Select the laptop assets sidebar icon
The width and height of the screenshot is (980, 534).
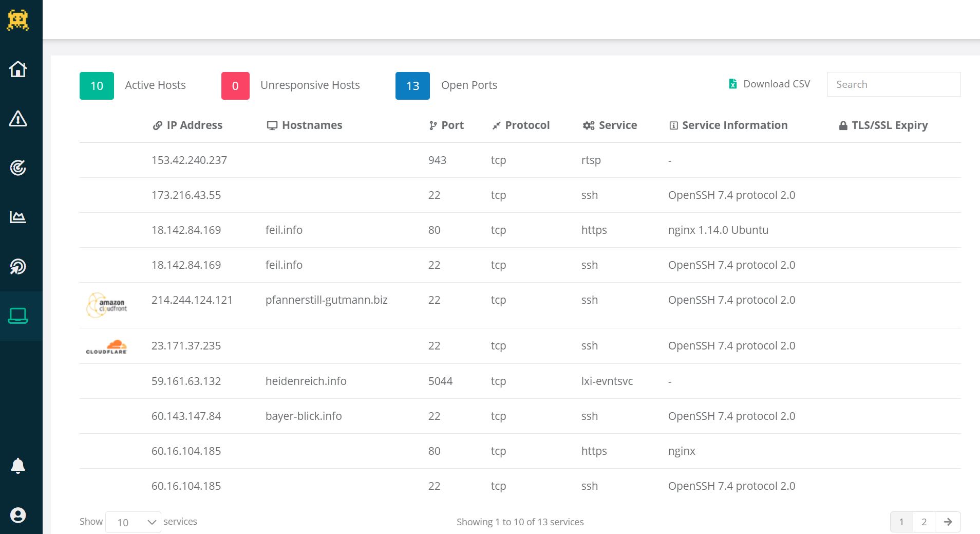coord(18,316)
